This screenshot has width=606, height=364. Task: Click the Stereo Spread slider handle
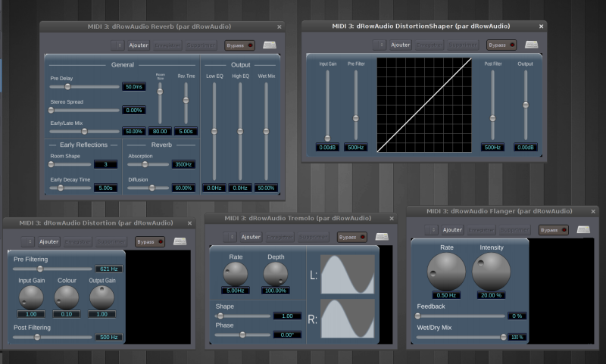(x=51, y=110)
